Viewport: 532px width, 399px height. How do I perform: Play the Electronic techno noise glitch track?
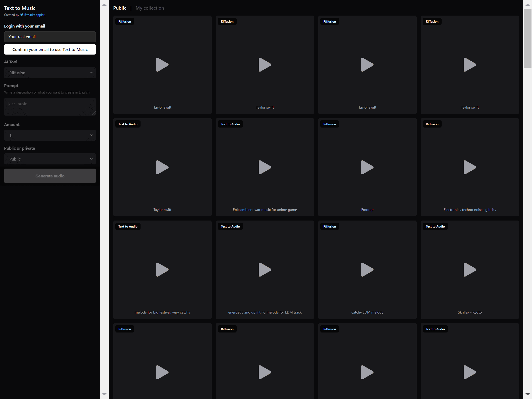[470, 167]
